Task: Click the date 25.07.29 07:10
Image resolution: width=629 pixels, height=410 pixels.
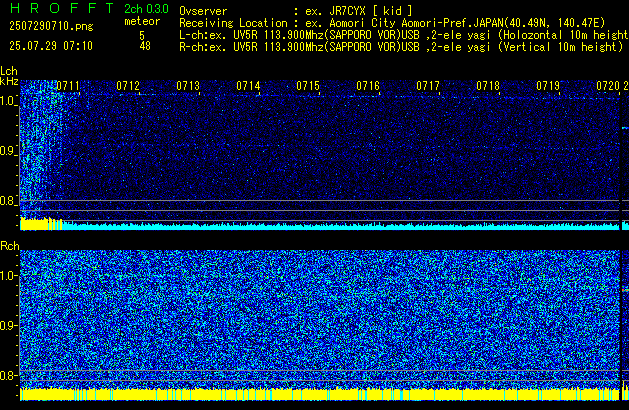Action: click(51, 46)
